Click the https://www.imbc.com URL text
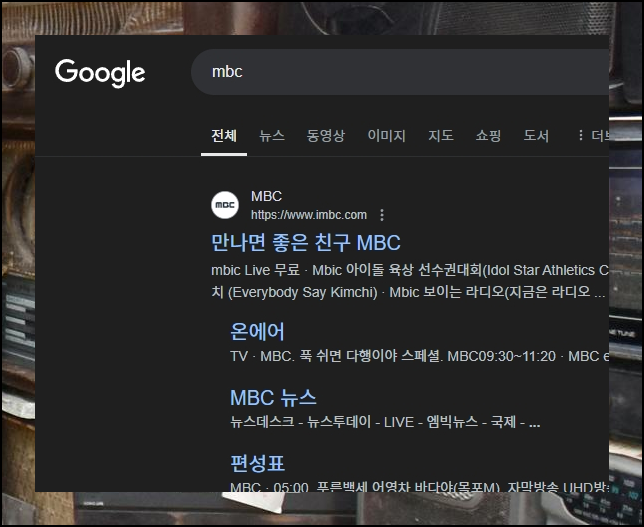This screenshot has width=644, height=527. [x=309, y=215]
